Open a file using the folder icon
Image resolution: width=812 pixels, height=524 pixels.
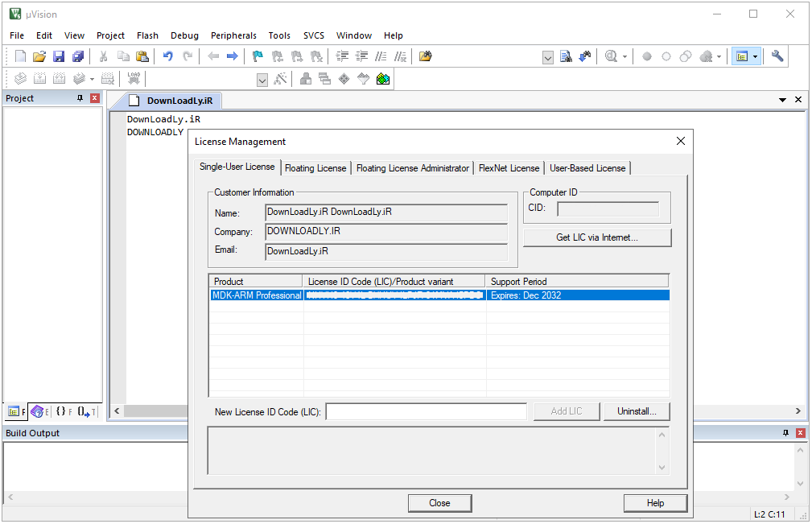click(39, 56)
